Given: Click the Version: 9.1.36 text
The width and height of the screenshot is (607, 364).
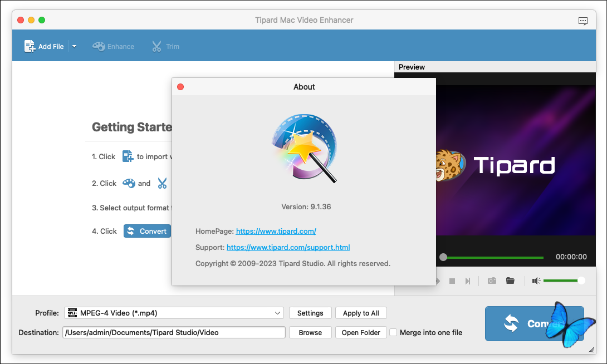Looking at the screenshot, I should (x=306, y=206).
